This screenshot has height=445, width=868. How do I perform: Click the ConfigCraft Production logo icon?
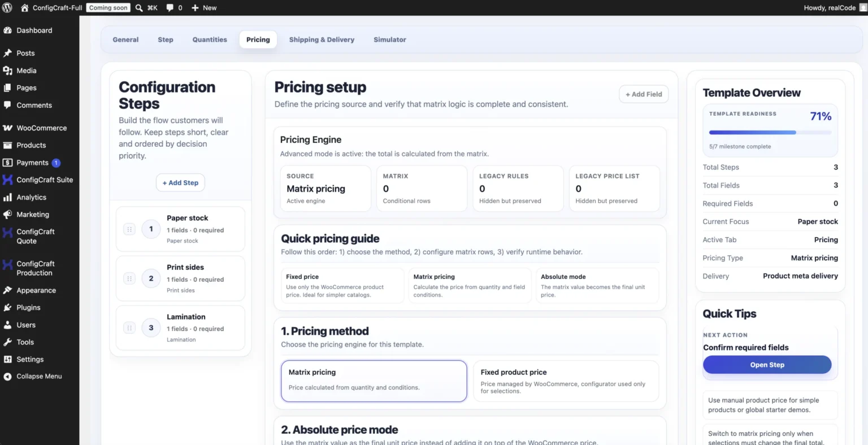pos(7,264)
